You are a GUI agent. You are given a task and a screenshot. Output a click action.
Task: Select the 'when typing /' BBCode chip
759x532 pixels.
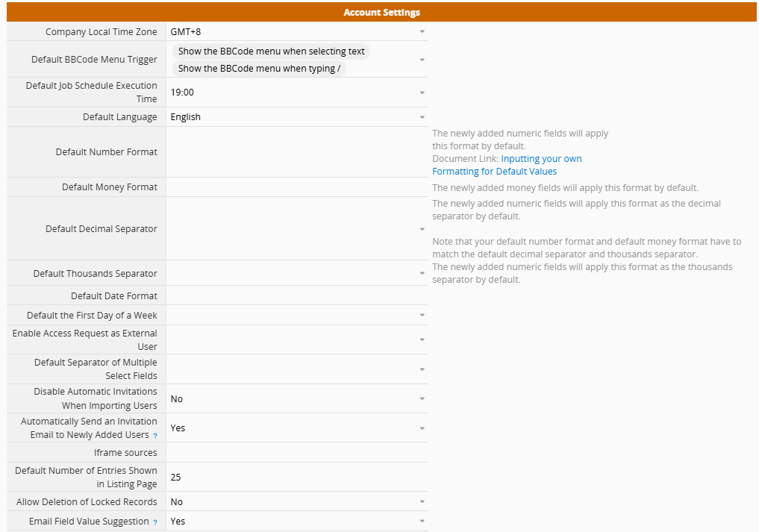262,69
